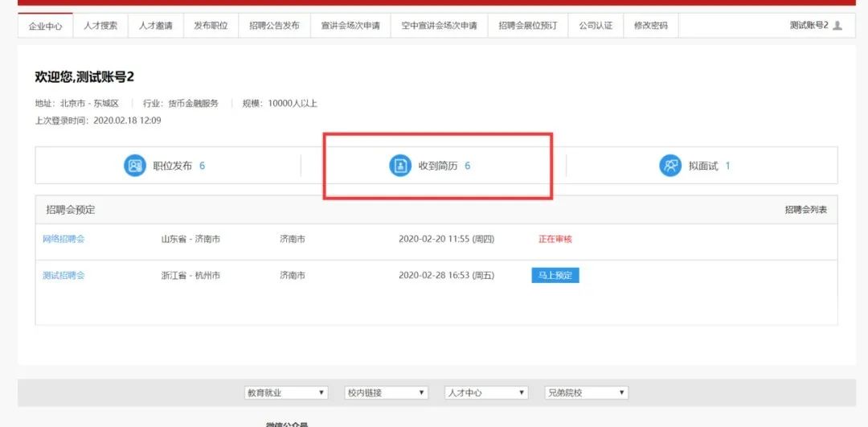Go to the 发布职位 tab
868x427 pixels.
211,26
